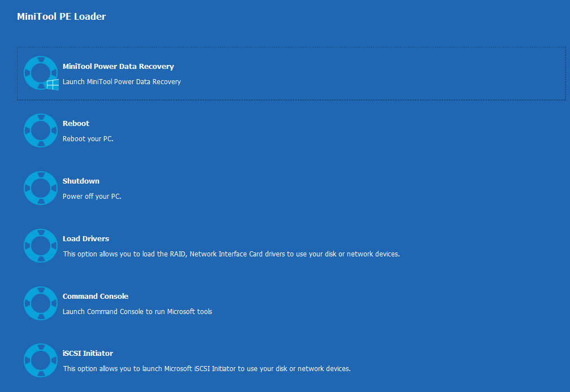Choose the Shutdown option title
The height and width of the screenshot is (392, 570).
(81, 181)
